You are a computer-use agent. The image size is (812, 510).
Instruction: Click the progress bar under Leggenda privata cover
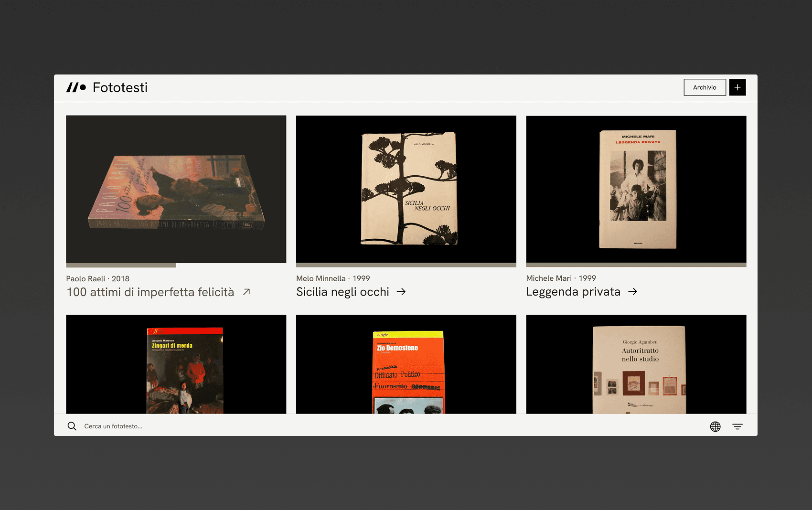tap(636, 265)
